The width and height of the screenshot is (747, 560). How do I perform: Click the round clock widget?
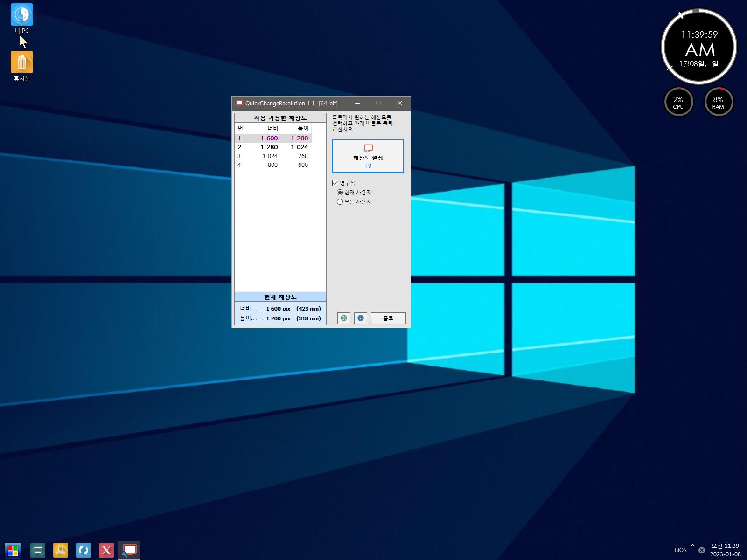point(699,47)
